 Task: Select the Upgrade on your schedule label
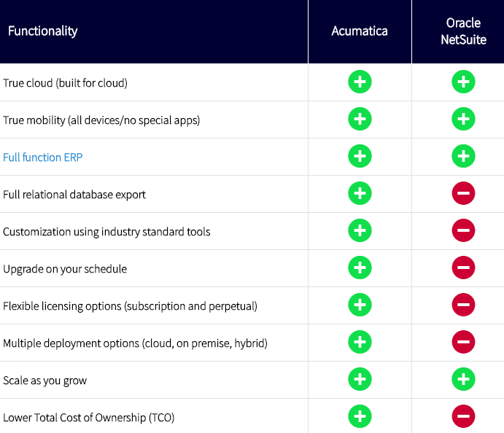(x=65, y=269)
